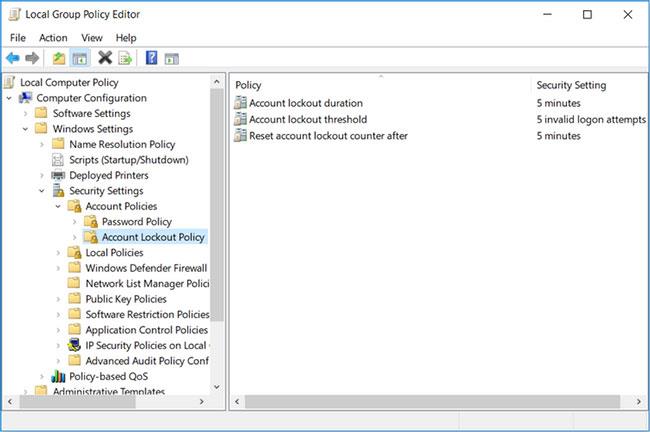650x432 pixels.
Task: Open the Action menu
Action: tap(53, 38)
